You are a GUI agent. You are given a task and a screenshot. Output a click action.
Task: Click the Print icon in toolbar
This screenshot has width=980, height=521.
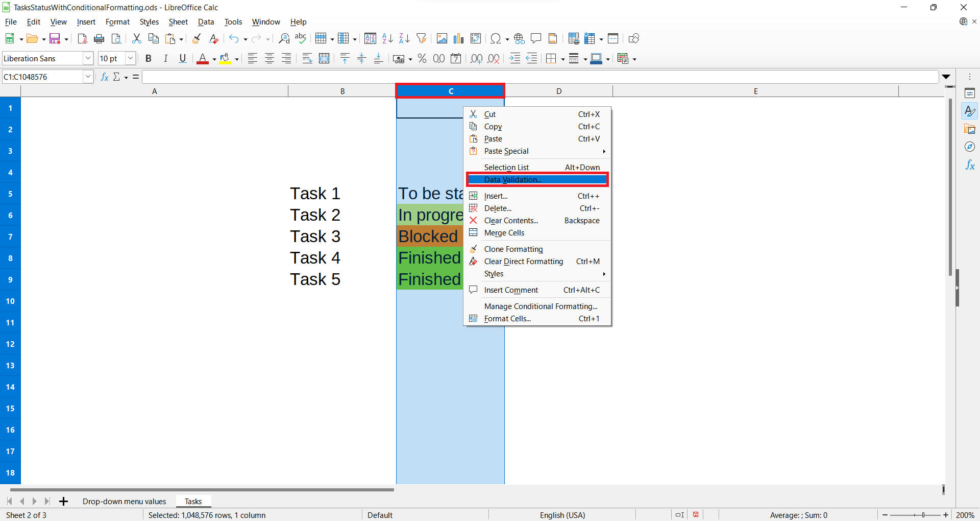[x=99, y=39]
